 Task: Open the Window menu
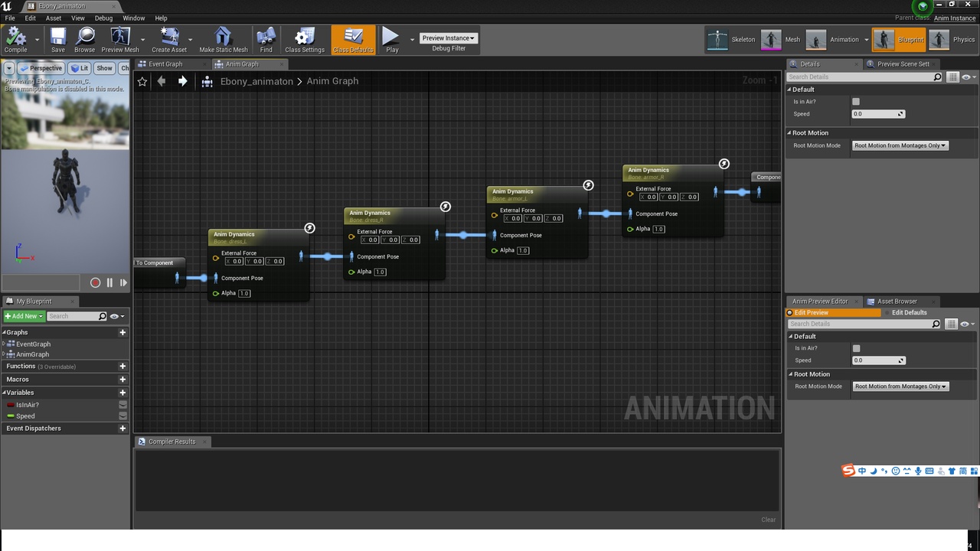point(133,18)
